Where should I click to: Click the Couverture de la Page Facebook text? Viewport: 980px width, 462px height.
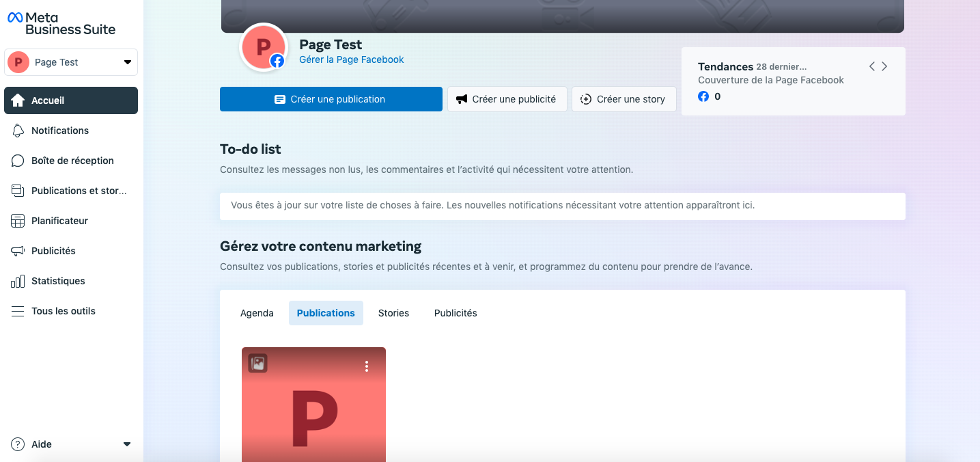(x=771, y=80)
